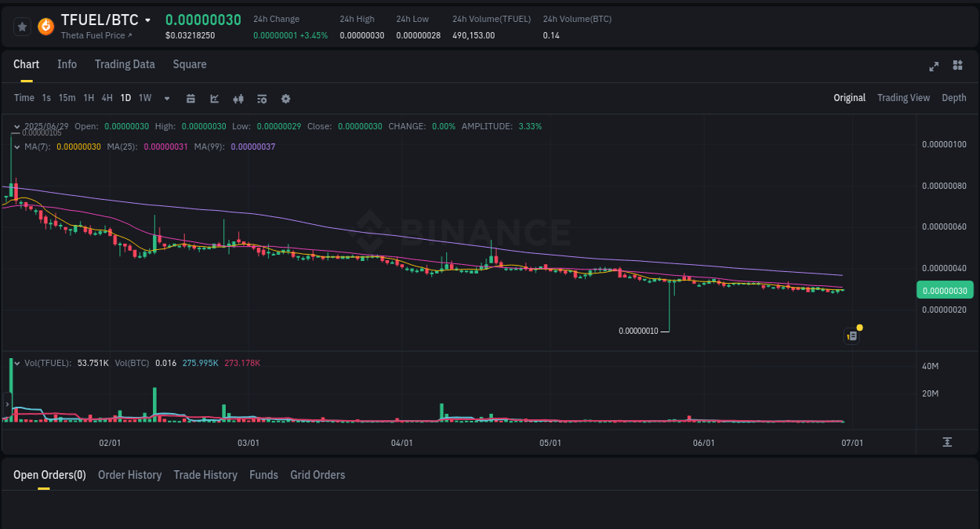Expand the chart to fullscreen
Screen dimensions: 980x529
click(x=933, y=66)
